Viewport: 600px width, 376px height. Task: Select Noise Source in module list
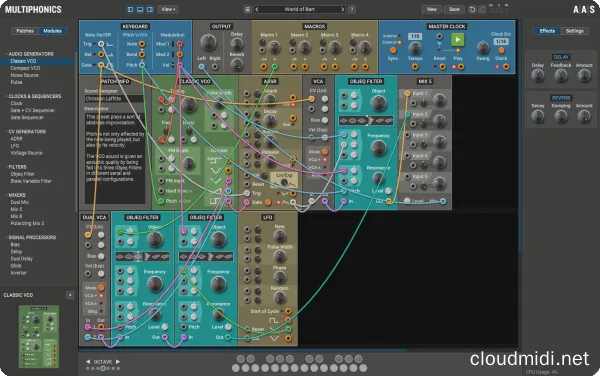pyautogui.click(x=24, y=75)
